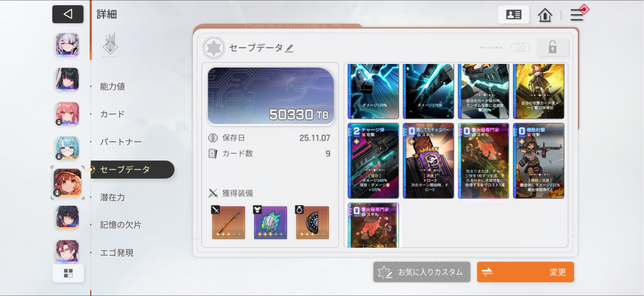
Task: Select the silver-haired eyepatch character portrait
Action: click(x=68, y=45)
